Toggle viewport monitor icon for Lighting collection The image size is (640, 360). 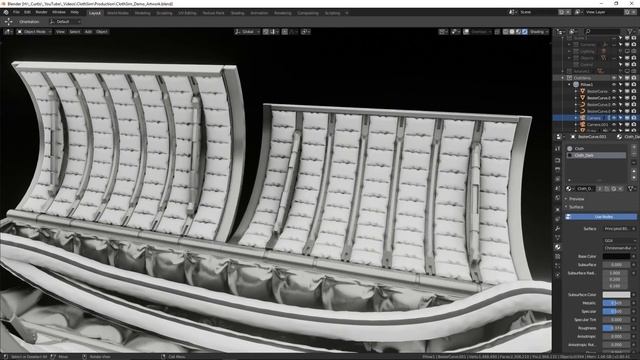(x=627, y=51)
